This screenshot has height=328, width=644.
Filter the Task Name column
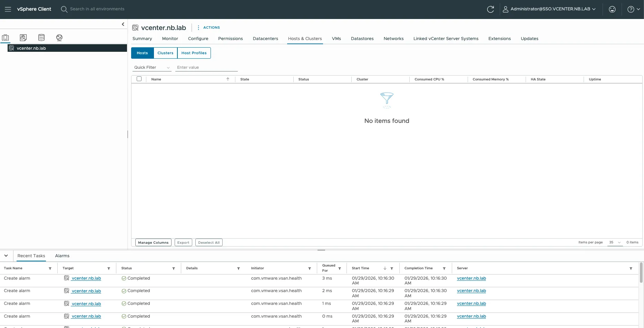[50, 269]
